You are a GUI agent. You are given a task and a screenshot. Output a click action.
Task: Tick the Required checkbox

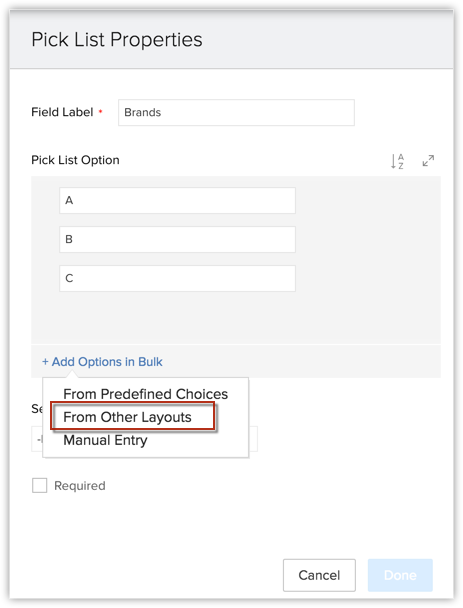40,485
